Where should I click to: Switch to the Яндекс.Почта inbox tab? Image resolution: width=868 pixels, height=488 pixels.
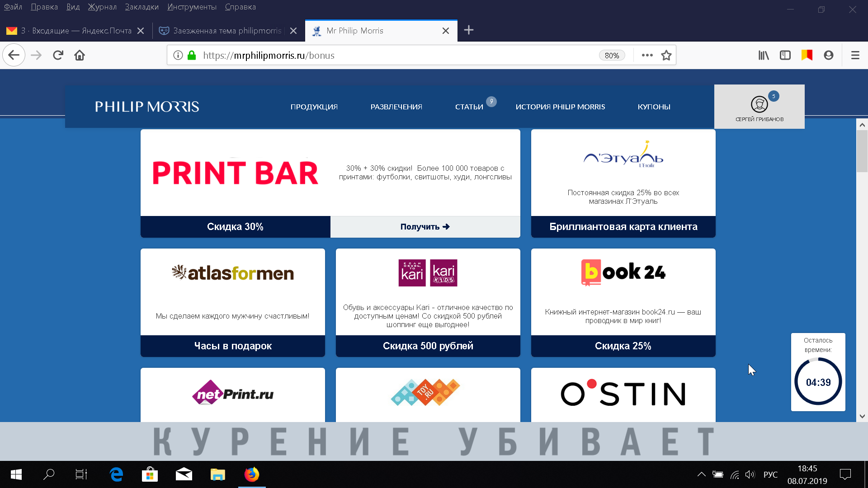pos(75,31)
